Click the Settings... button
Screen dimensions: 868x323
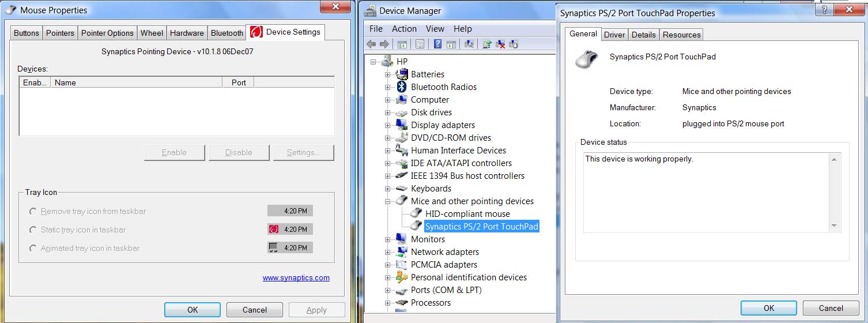click(x=303, y=153)
